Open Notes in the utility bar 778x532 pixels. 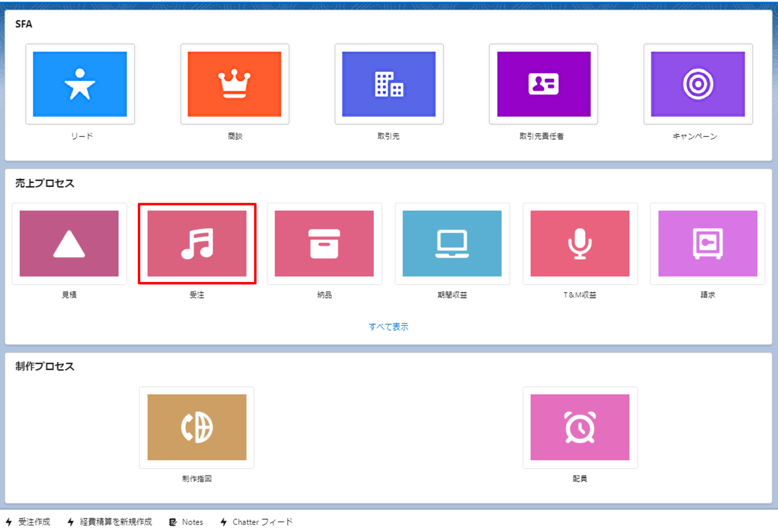tap(186, 522)
